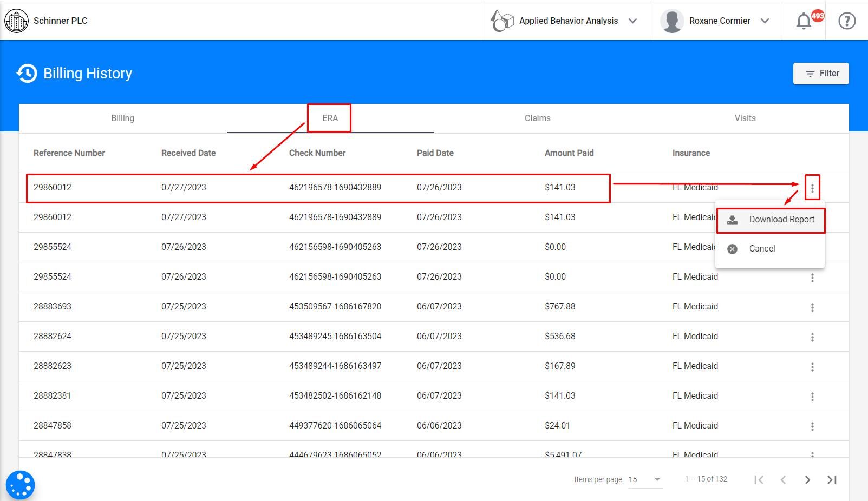Jump to the first page of results

[x=759, y=479]
